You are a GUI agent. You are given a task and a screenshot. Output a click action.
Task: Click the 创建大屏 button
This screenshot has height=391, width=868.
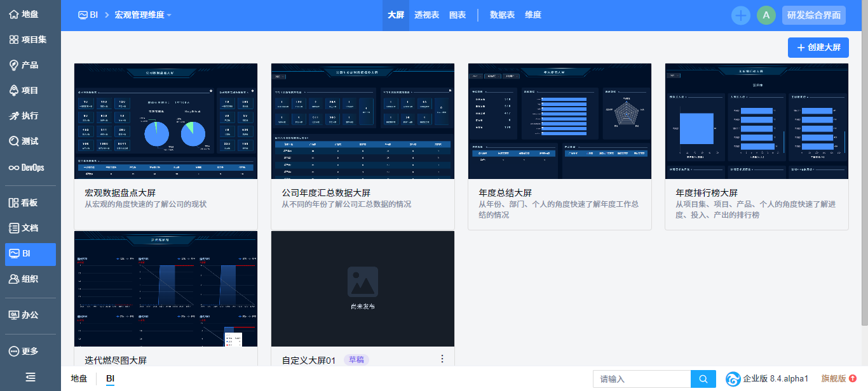818,48
